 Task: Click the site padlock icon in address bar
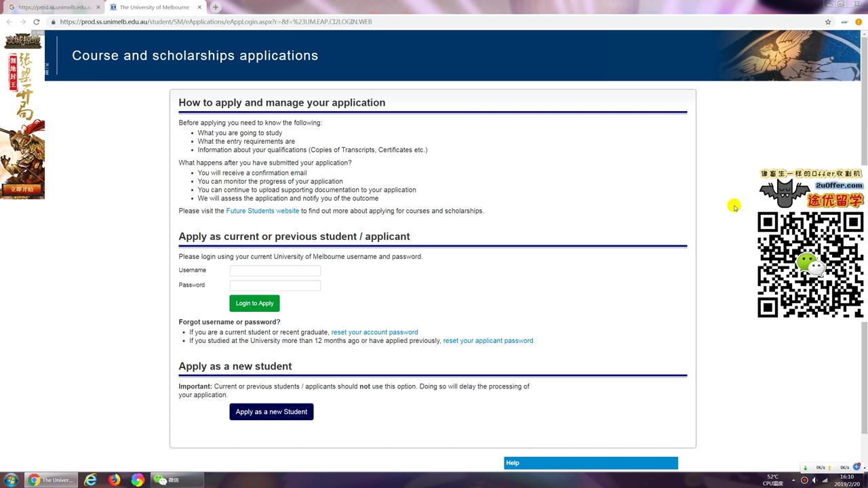click(x=53, y=22)
